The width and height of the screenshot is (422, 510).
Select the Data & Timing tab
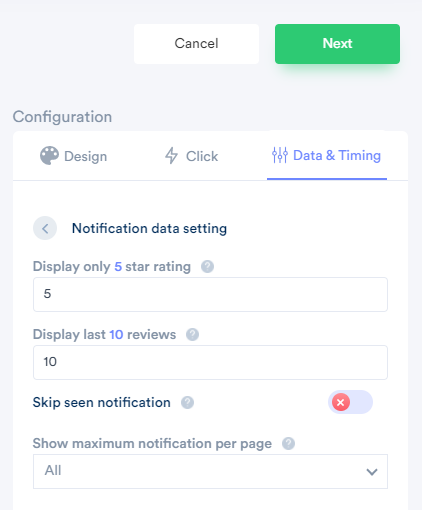327,155
